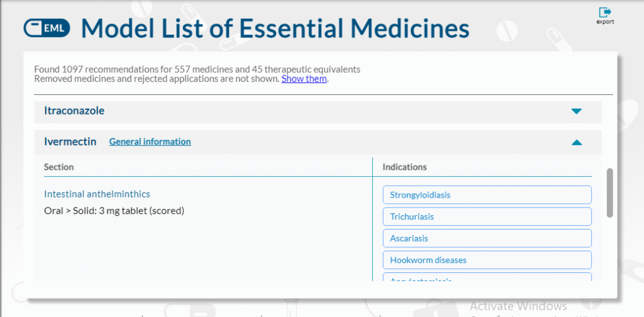Screen dimensions: 644x317
Task: Click the Indications column header
Action: 404,167
